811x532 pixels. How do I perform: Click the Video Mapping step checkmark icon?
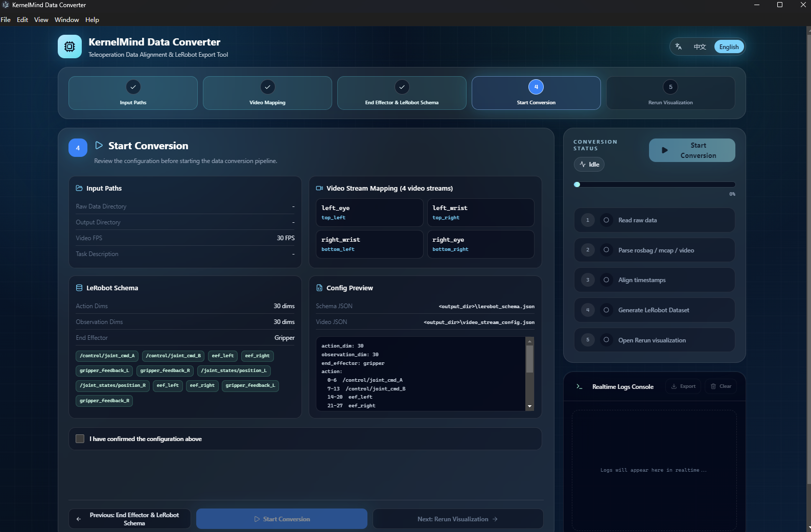click(x=267, y=87)
